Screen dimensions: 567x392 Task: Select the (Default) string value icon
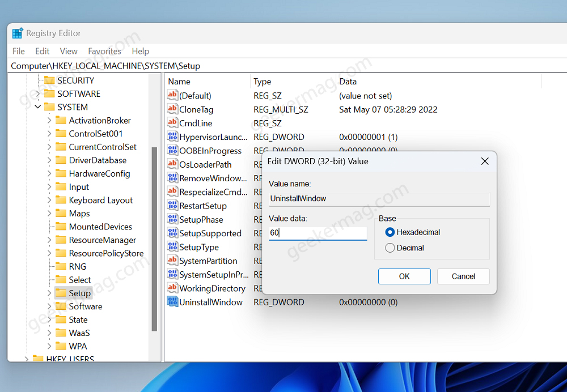(x=172, y=95)
